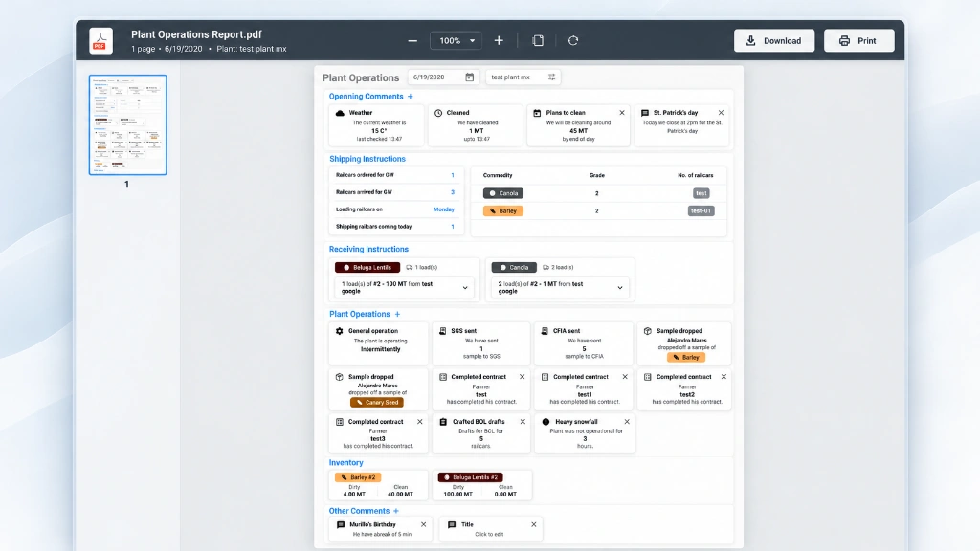Select the Beluga Lentils receiving tag
This screenshot has width=980, height=551.
coord(367,268)
